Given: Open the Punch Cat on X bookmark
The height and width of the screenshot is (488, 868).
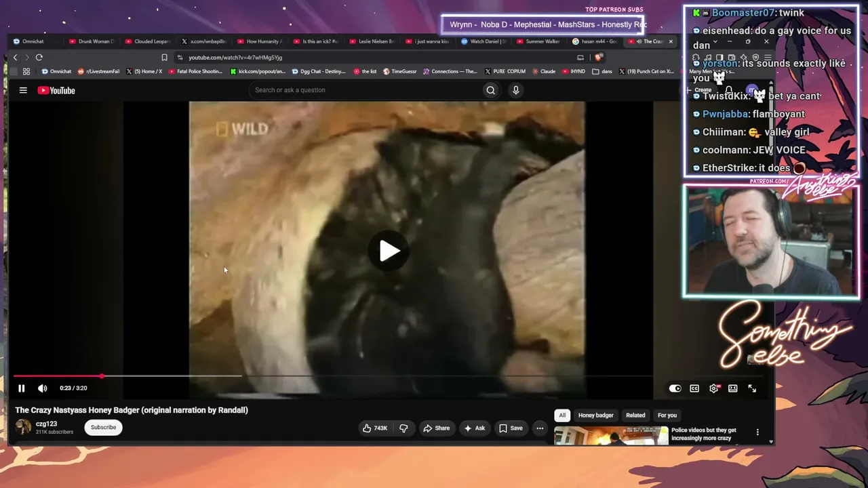Looking at the screenshot, I should pyautogui.click(x=646, y=71).
